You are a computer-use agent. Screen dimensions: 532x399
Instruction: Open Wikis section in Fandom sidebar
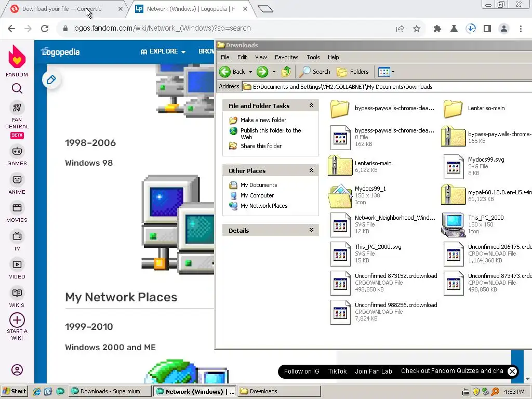pyautogui.click(x=17, y=298)
